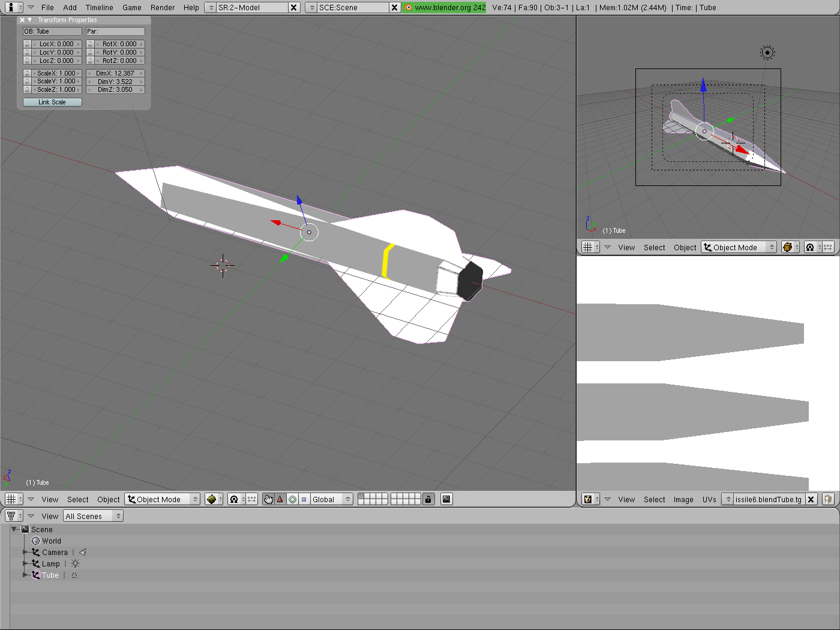Click the draw type icon in main viewport
The width and height of the screenshot is (840, 630).
[x=211, y=499]
